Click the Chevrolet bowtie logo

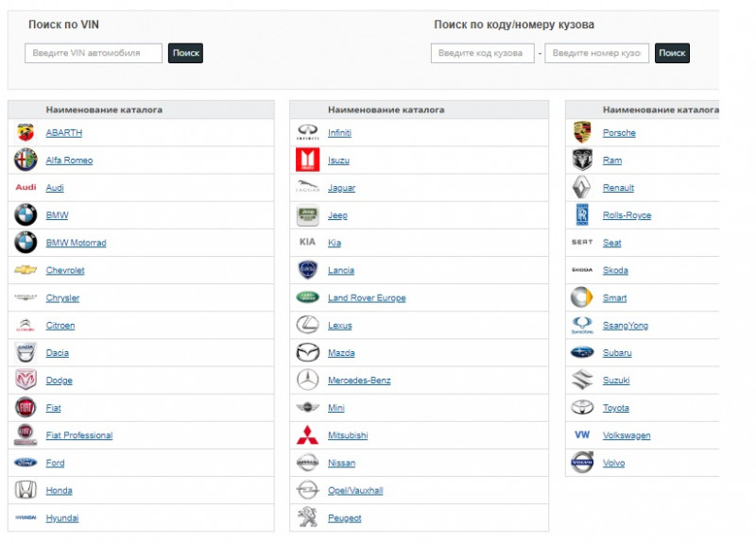26,270
